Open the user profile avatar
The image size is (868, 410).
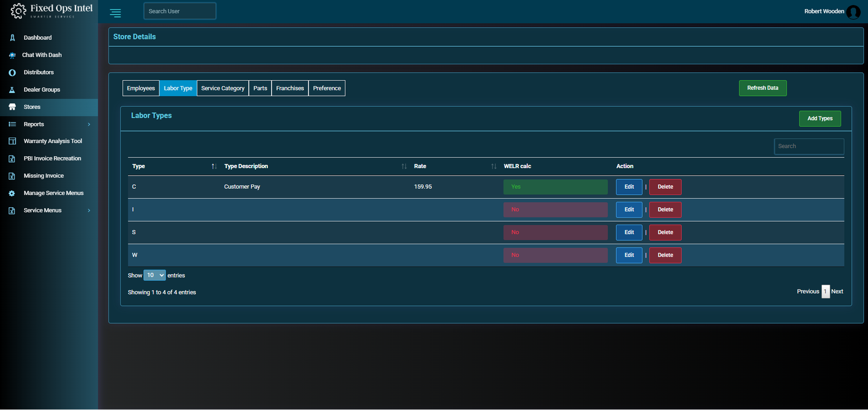853,12
